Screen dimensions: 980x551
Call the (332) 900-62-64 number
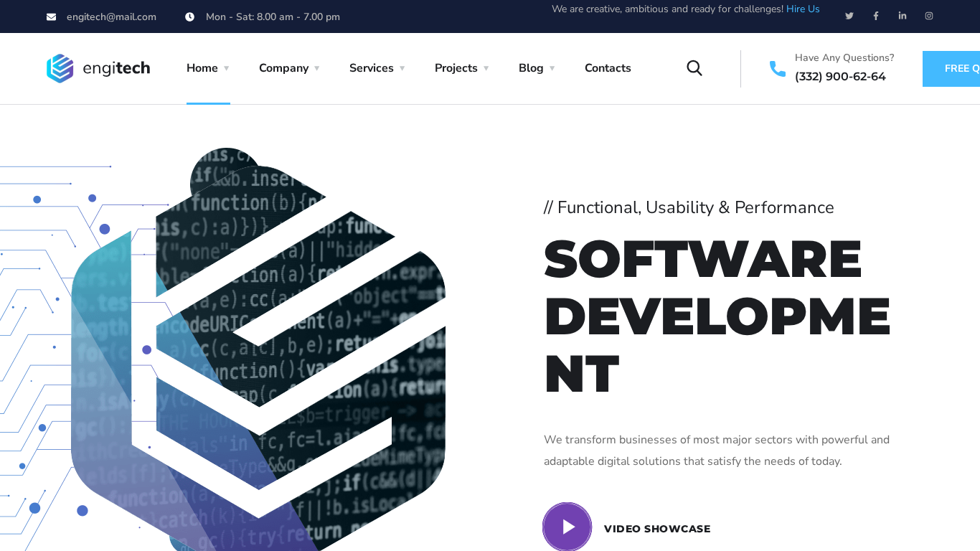pyautogui.click(x=840, y=77)
